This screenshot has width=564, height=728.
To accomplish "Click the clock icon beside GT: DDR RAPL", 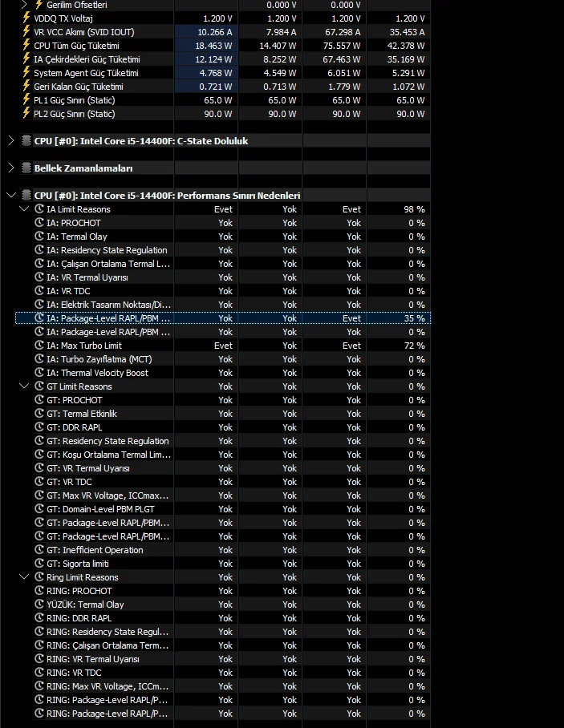I will click(x=39, y=427).
